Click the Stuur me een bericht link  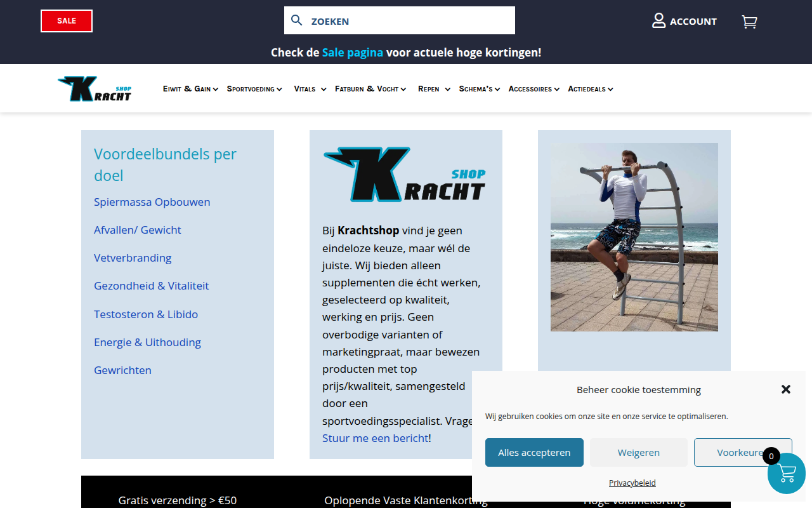click(376, 438)
